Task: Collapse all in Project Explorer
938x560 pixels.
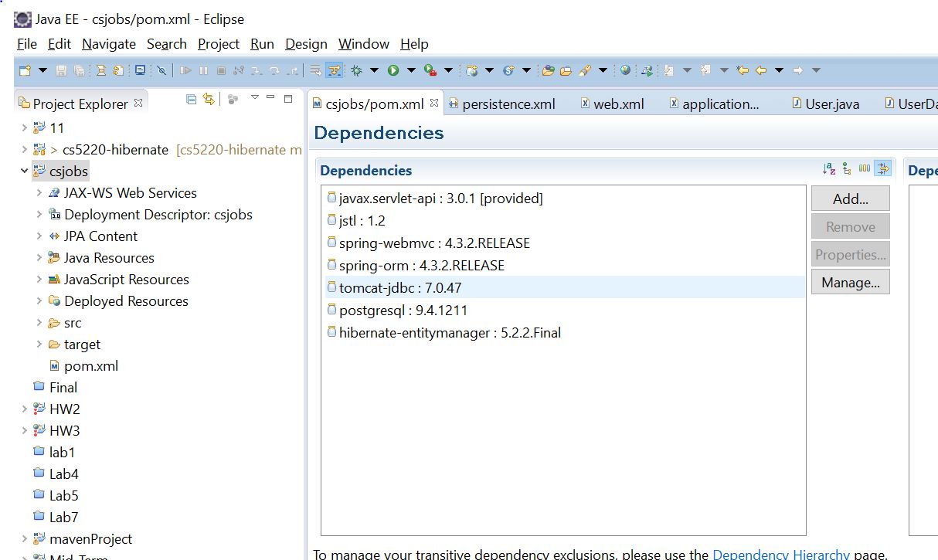Action: (192, 99)
